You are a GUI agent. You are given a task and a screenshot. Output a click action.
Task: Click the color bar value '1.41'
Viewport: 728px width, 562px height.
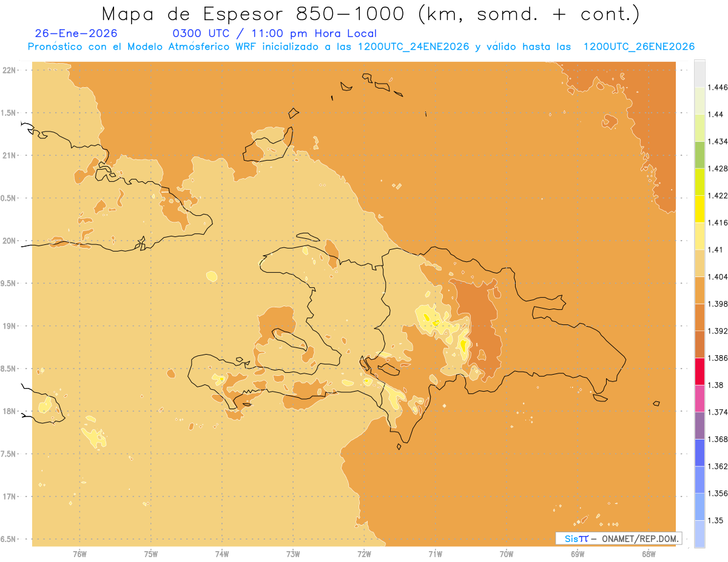716,250
